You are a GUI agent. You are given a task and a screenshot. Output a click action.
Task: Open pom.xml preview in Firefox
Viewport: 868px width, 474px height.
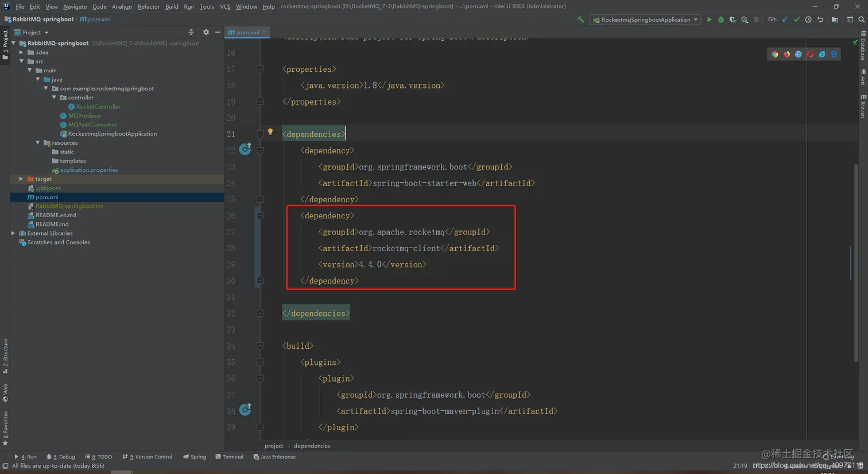pos(786,54)
